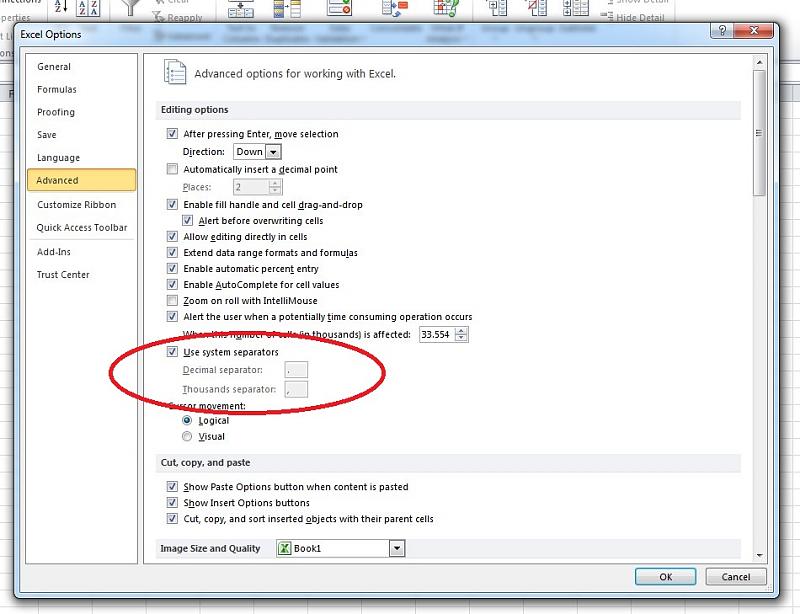This screenshot has height=614, width=800.
Task: Click the Help question mark button
Action: pyautogui.click(x=721, y=31)
